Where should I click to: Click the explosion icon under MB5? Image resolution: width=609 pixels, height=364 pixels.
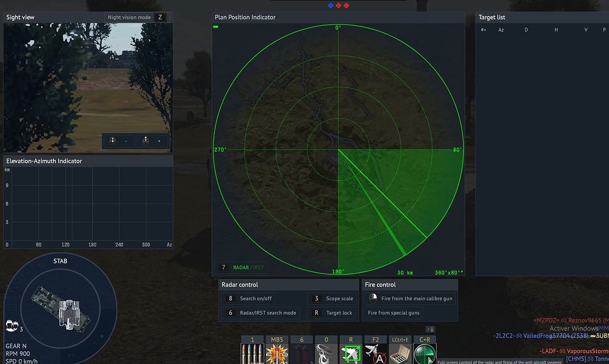tap(276, 354)
